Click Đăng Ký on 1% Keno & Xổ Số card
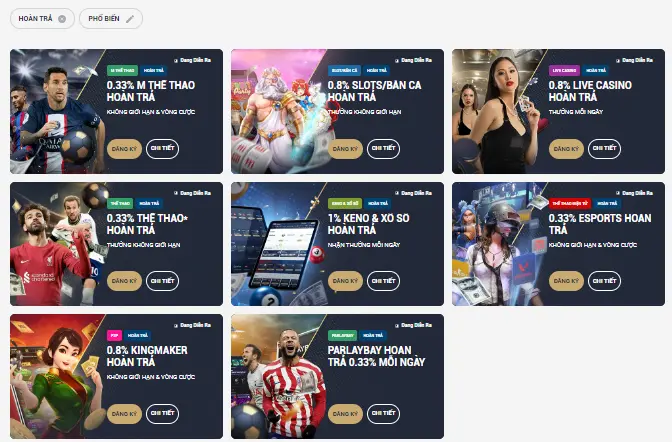Image resolution: width=672 pixels, height=442 pixels. point(345,281)
